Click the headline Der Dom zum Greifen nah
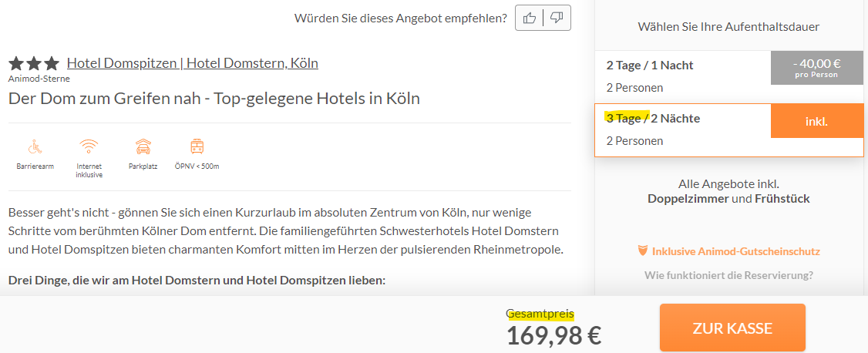 pyautogui.click(x=214, y=99)
